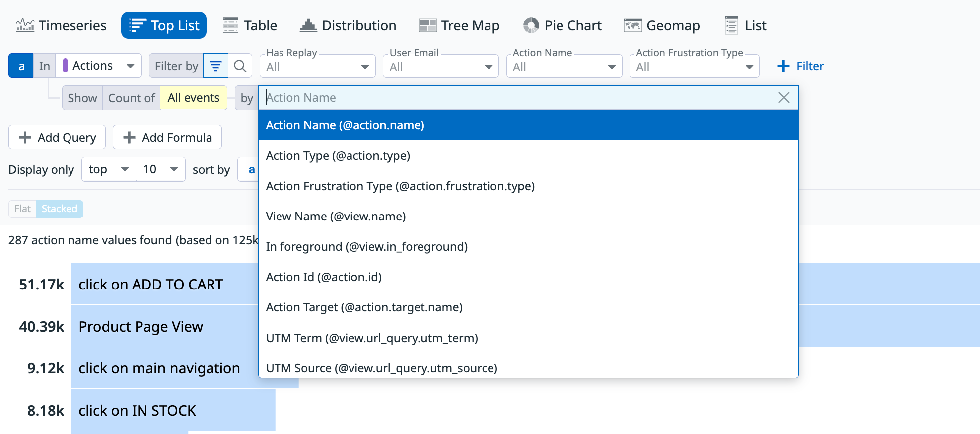Screen dimensions: 980x434
Task: Switch to Timeseries visualization
Action: pos(61,25)
